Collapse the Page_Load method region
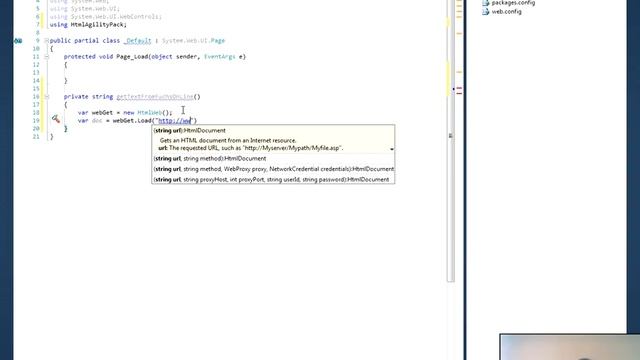 point(46,57)
